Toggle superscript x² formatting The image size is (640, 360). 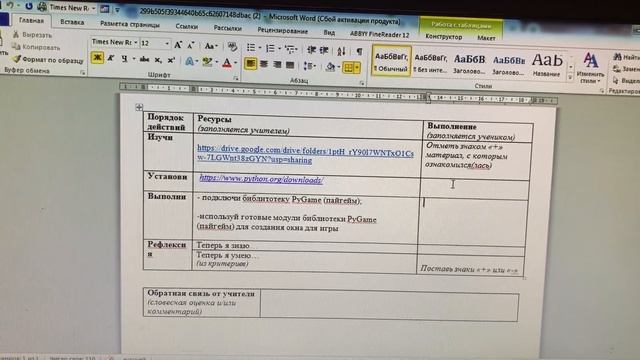pyautogui.click(x=171, y=61)
